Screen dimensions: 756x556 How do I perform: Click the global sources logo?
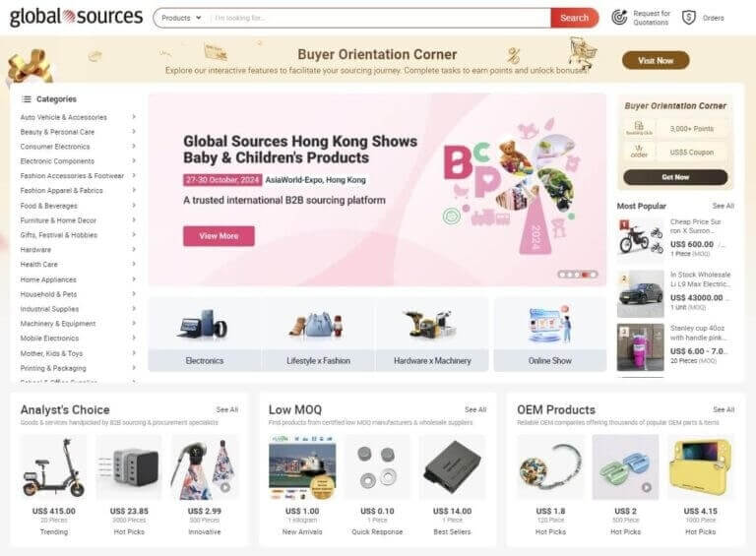(76, 17)
